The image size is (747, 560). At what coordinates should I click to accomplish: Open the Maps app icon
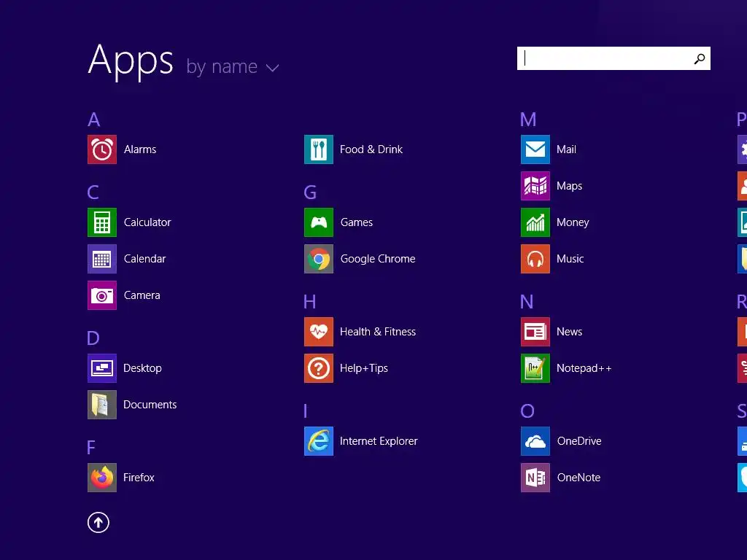coord(535,186)
